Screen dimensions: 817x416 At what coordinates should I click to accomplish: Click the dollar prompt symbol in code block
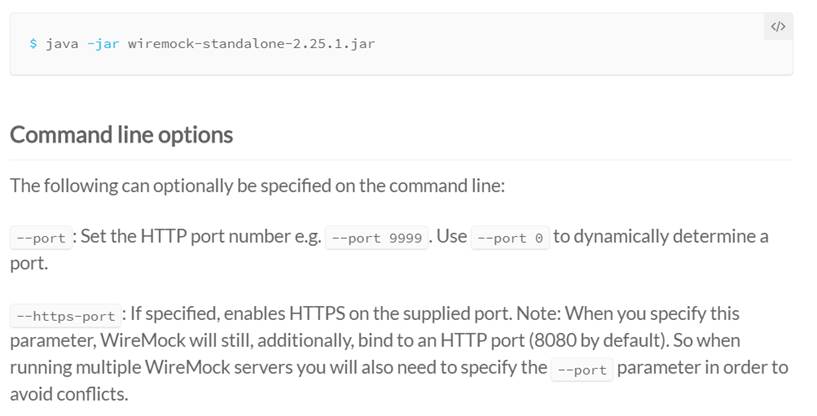(x=33, y=44)
